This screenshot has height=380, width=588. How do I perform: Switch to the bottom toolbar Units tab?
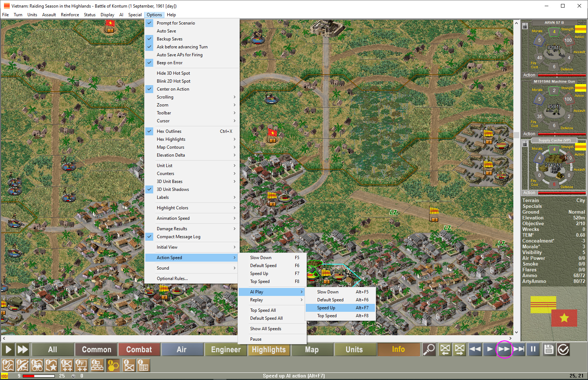click(x=354, y=349)
